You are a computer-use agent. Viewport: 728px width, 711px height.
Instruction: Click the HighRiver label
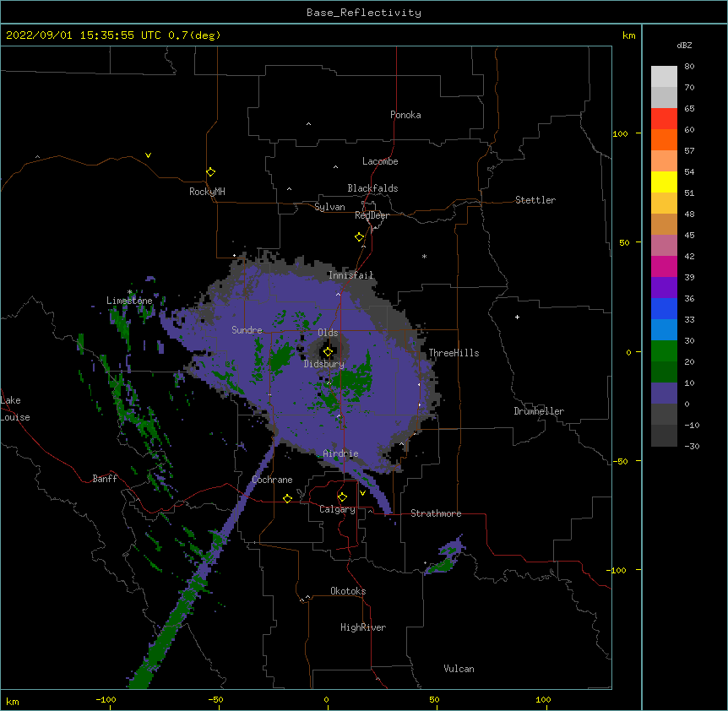point(363,627)
